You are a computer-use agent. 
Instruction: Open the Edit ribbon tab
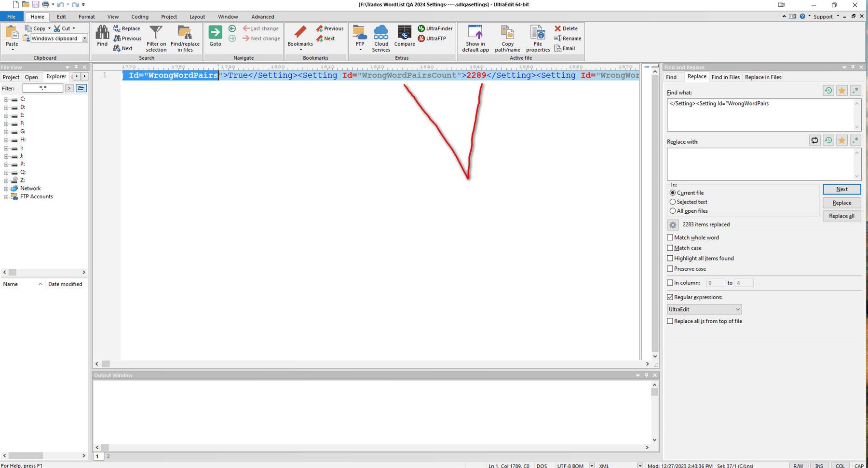pyautogui.click(x=61, y=17)
